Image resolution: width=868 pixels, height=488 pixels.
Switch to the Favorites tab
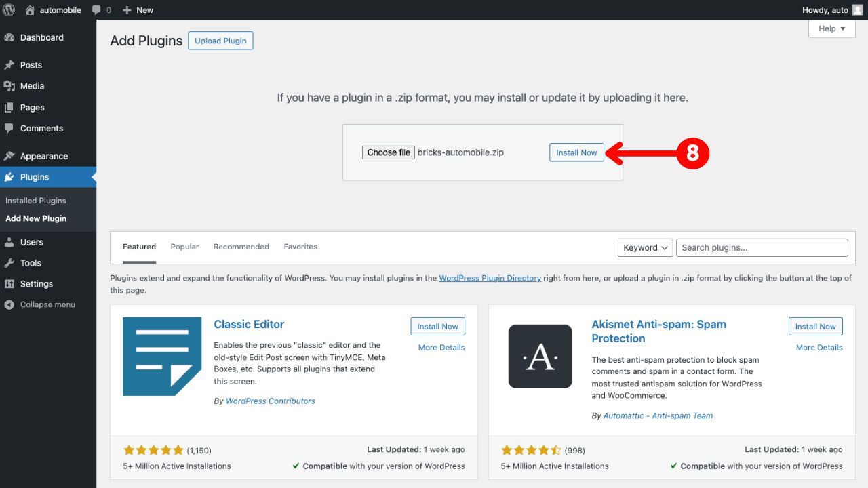tap(300, 247)
